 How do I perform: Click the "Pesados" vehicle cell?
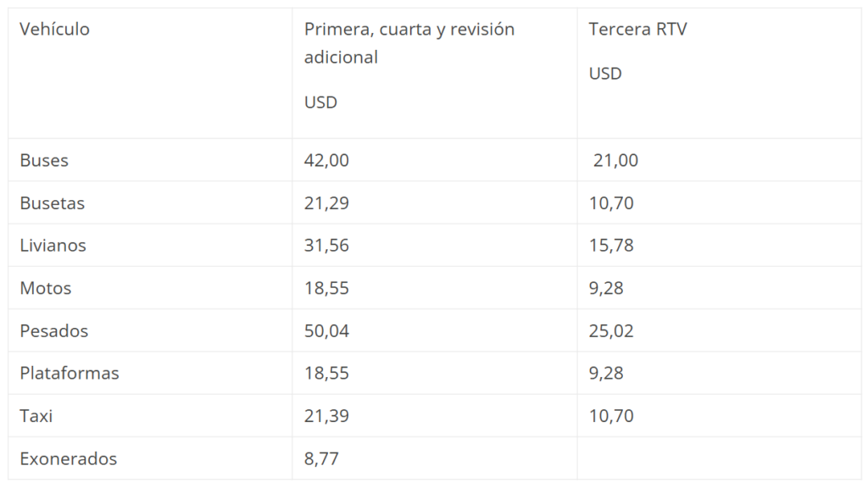[x=54, y=330]
